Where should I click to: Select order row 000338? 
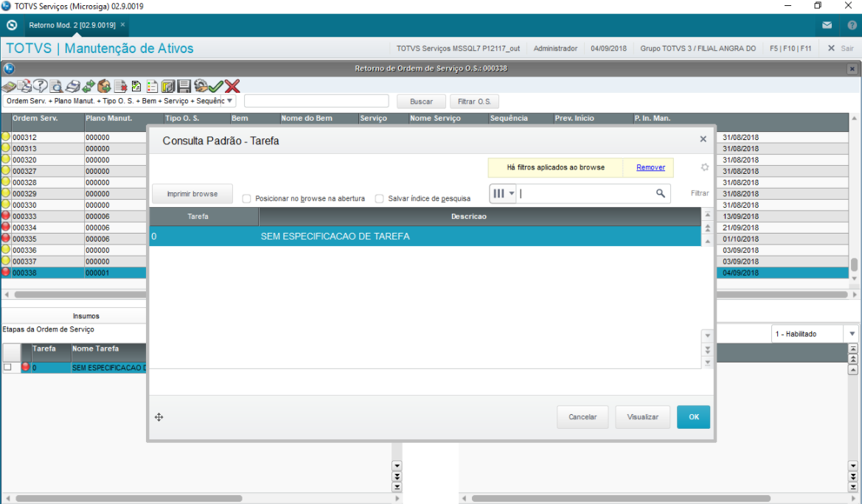pyautogui.click(x=74, y=273)
